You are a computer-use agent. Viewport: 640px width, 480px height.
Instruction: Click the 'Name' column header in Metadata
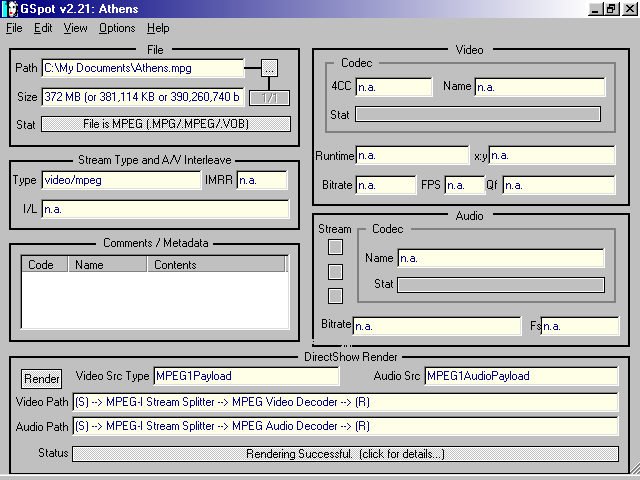pos(107,264)
